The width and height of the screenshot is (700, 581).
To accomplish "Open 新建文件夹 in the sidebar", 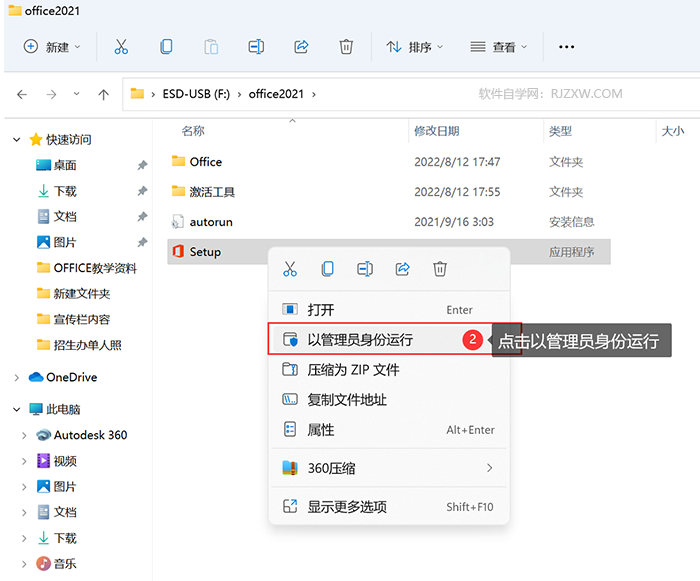I will click(82, 294).
